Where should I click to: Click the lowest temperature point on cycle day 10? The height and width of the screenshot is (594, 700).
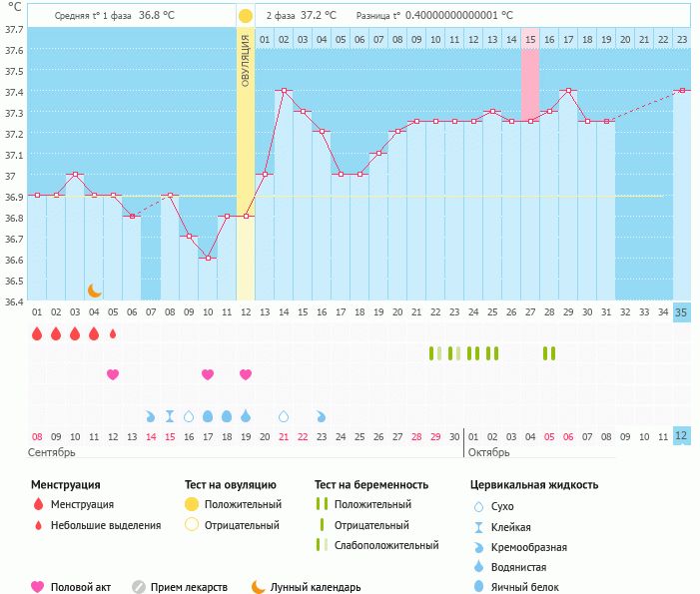pos(208,258)
